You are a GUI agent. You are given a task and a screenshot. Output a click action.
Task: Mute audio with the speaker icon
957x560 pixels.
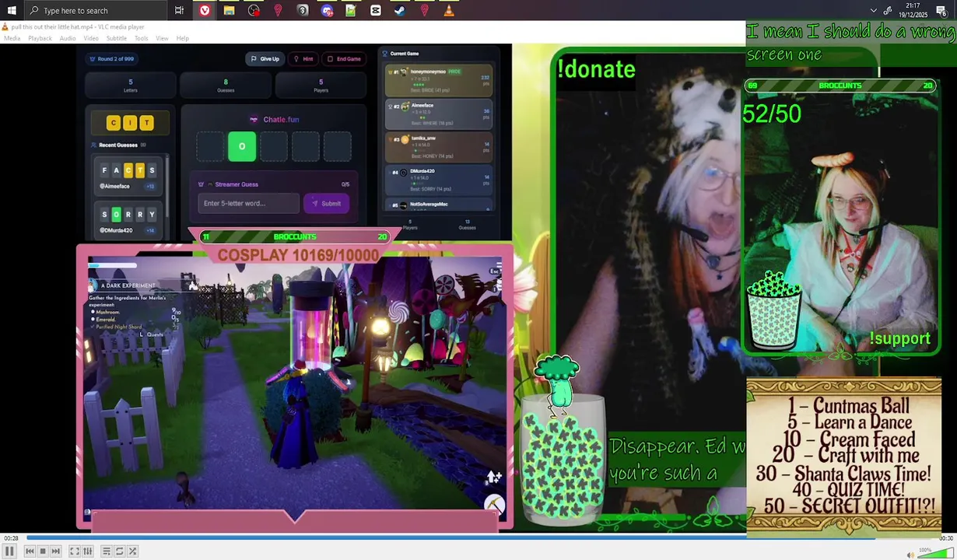coord(910,555)
